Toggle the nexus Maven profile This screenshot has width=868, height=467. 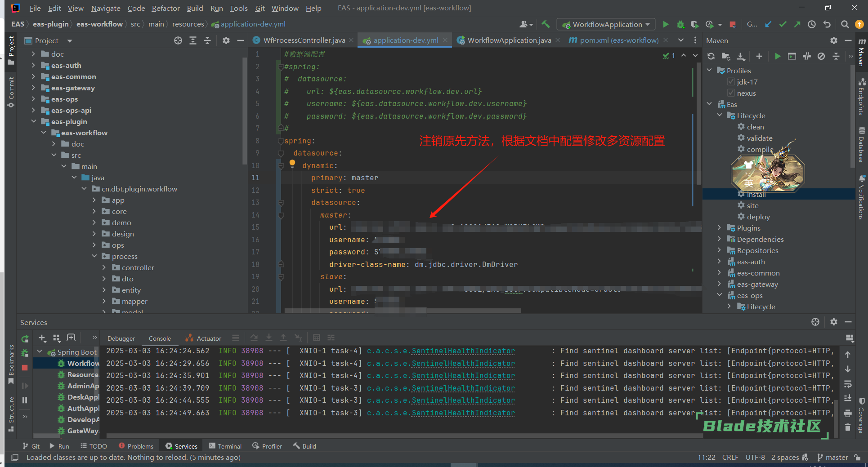coord(731,93)
